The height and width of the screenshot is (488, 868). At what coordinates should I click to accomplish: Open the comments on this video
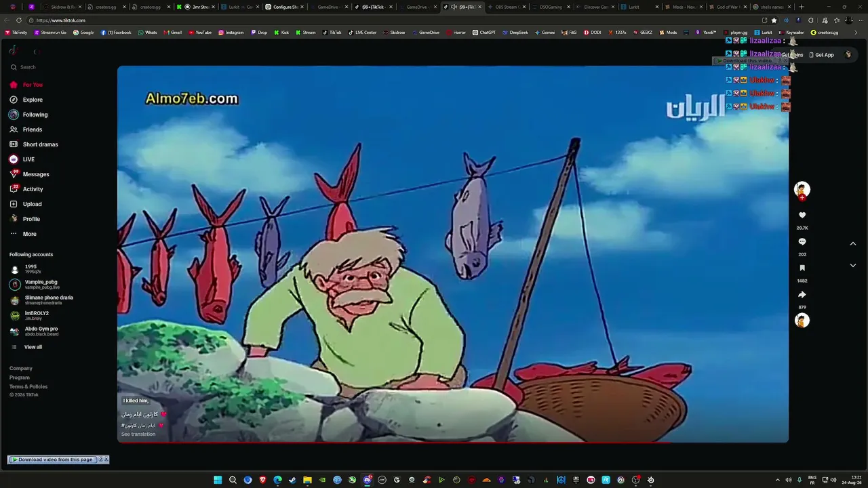[802, 242]
